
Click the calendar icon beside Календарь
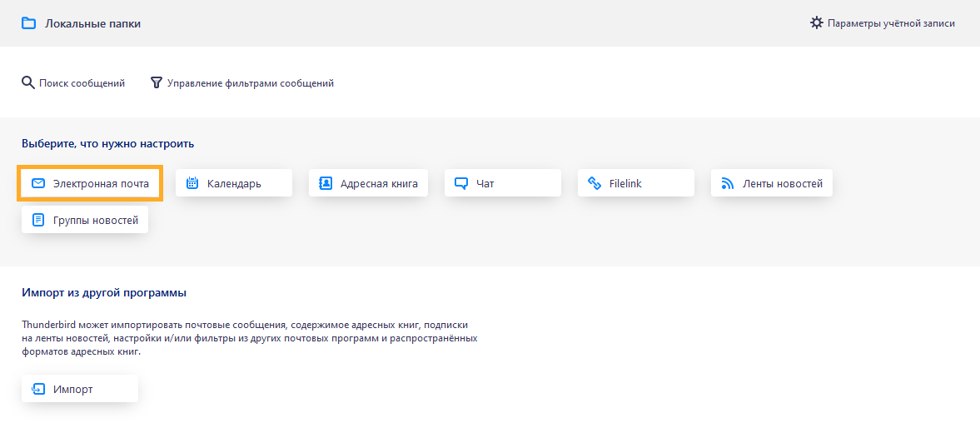pyautogui.click(x=192, y=183)
